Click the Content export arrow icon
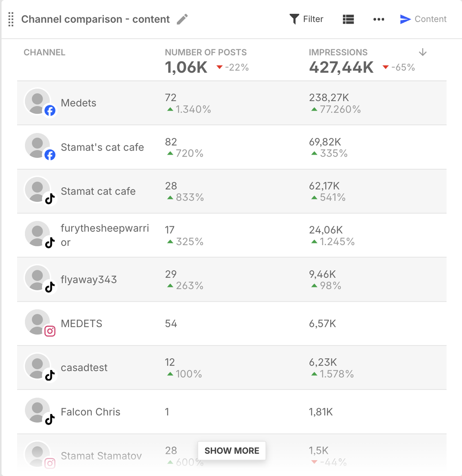This screenshot has width=462, height=476. [405, 19]
